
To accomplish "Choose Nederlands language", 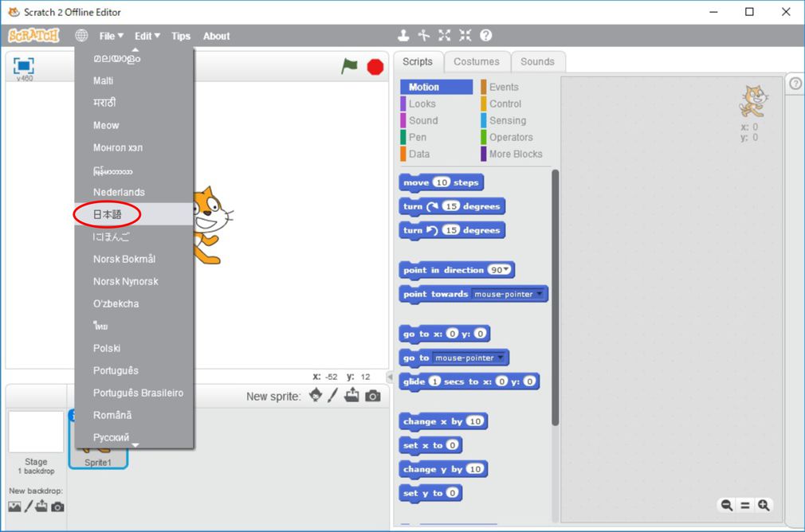I will (134, 192).
